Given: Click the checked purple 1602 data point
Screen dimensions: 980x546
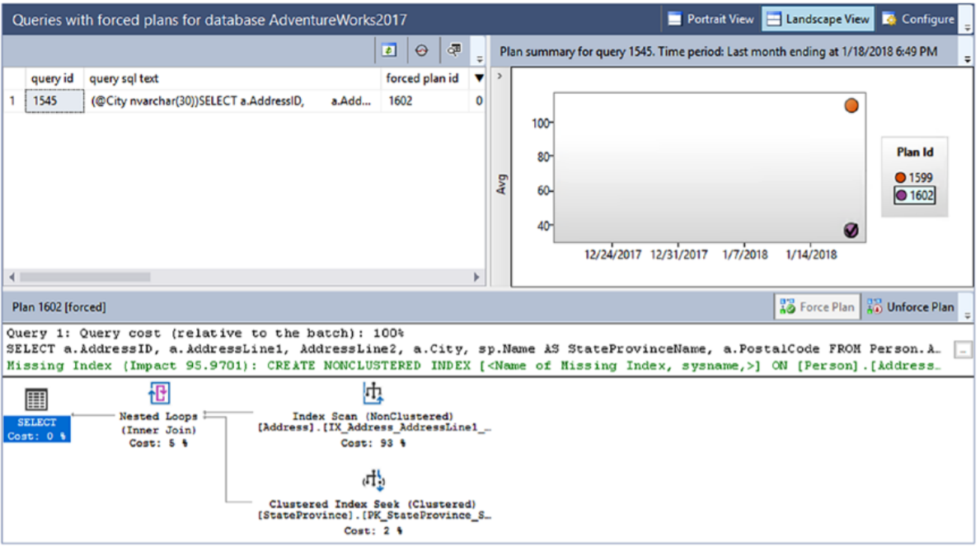Looking at the screenshot, I should (851, 231).
